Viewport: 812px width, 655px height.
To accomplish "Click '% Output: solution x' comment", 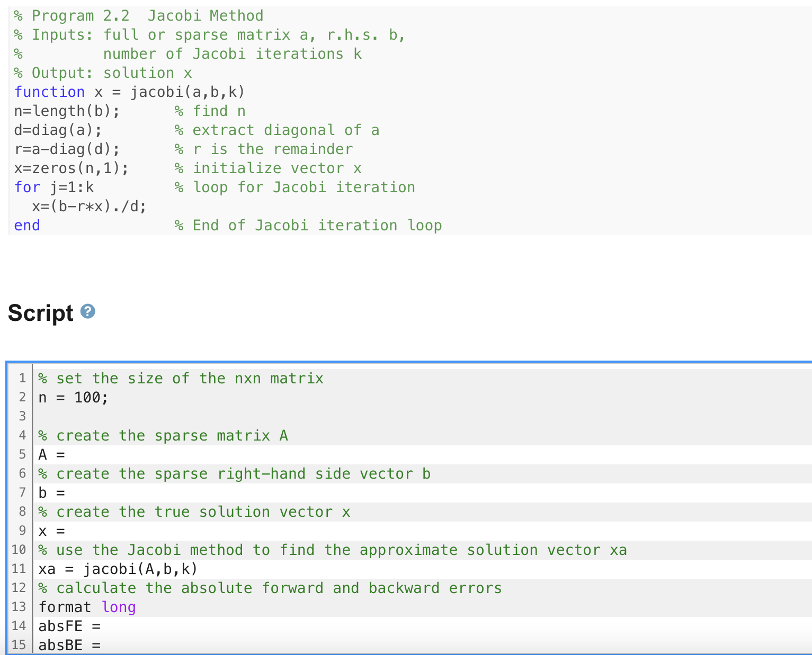I will pyautogui.click(x=103, y=73).
